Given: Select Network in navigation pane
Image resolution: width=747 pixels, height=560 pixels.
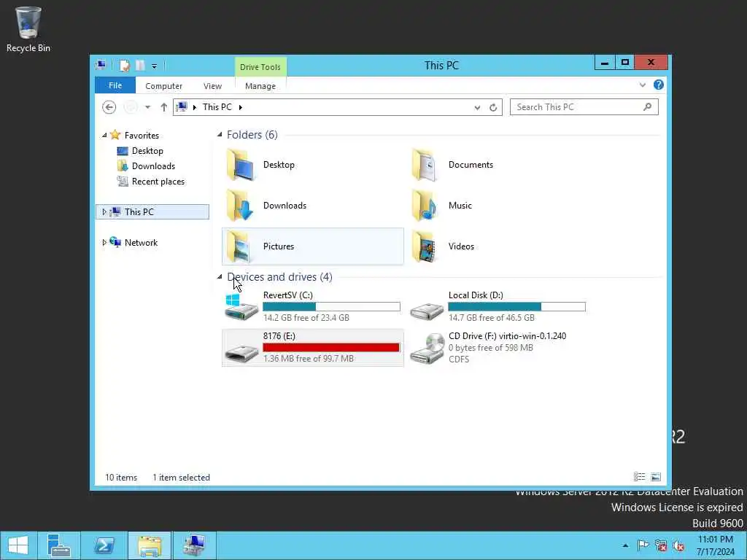Looking at the screenshot, I should click(141, 242).
